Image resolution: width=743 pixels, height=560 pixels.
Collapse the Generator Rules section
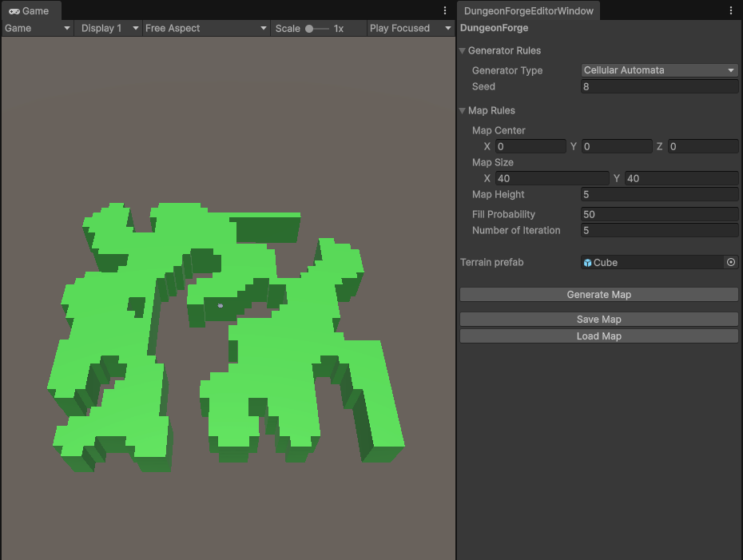coord(463,51)
